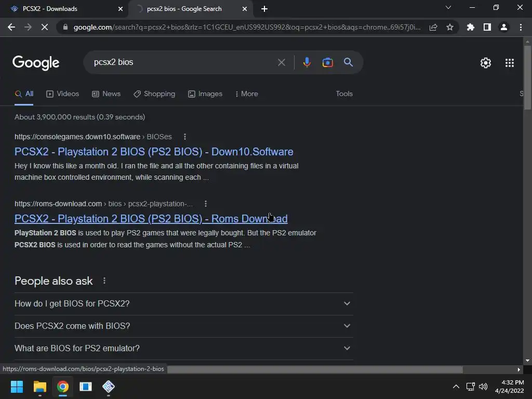The image size is (532, 399).
Task: Stop loading the page
Action: pos(45,27)
